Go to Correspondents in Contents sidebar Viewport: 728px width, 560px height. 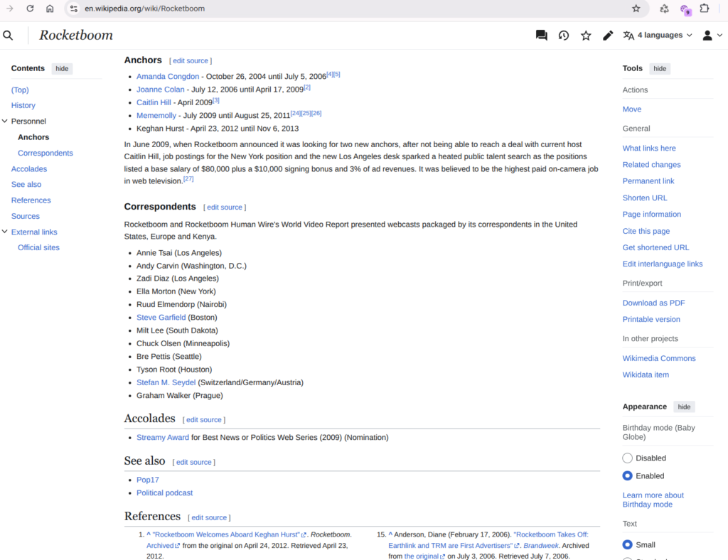(x=45, y=153)
